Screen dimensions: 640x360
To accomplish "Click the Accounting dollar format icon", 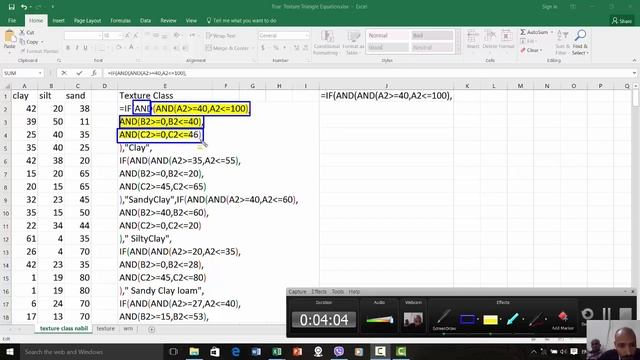I will [263, 48].
